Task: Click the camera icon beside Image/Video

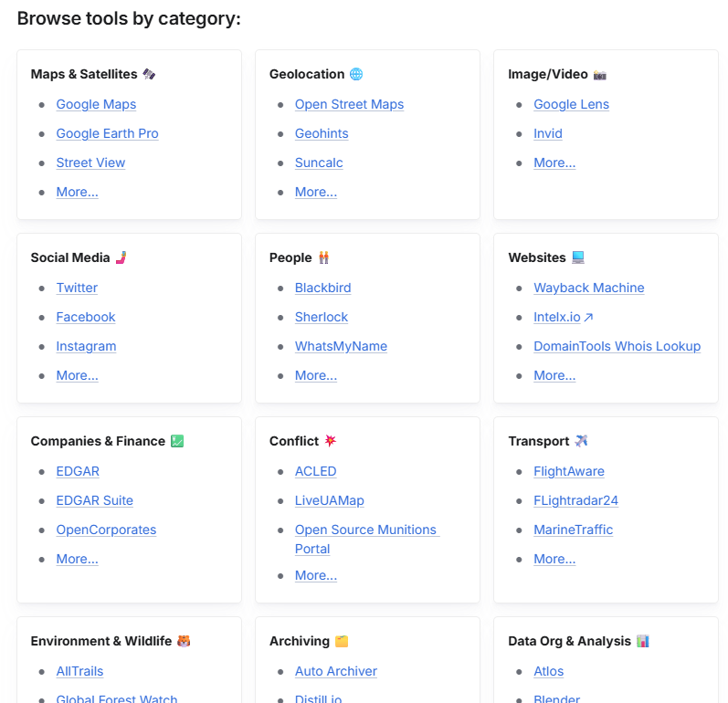Action: tap(600, 74)
